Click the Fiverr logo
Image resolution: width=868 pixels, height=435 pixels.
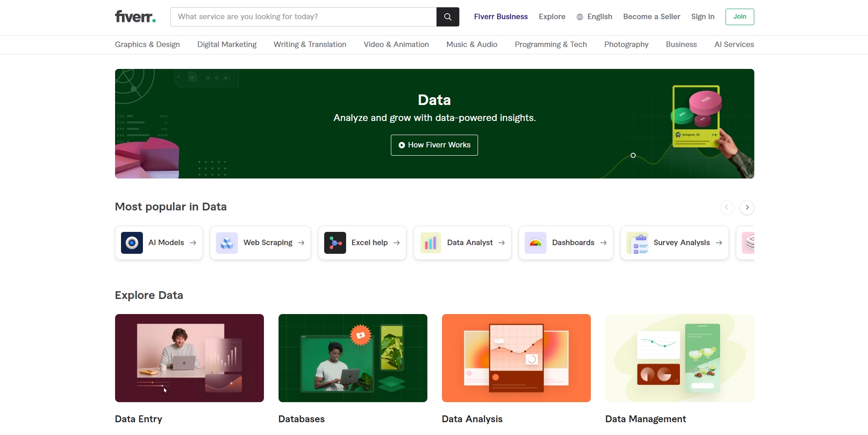135,17
